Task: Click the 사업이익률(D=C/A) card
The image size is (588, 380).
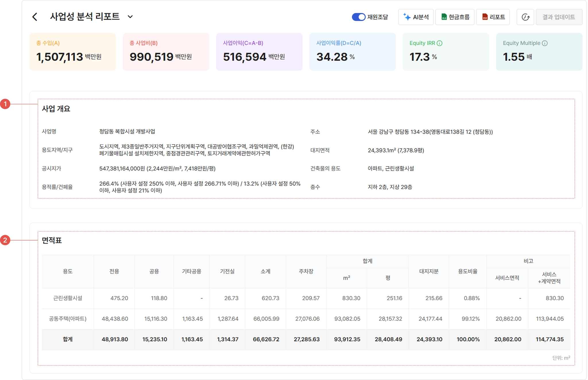Action: coord(353,52)
